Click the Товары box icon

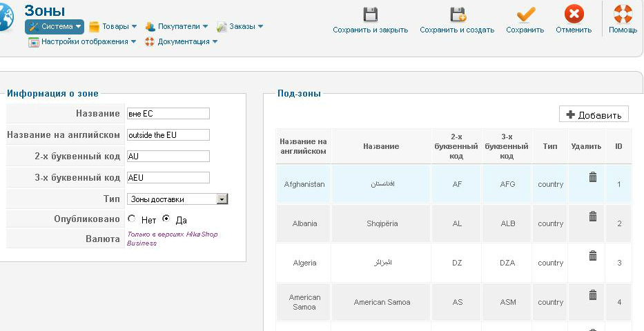(94, 27)
